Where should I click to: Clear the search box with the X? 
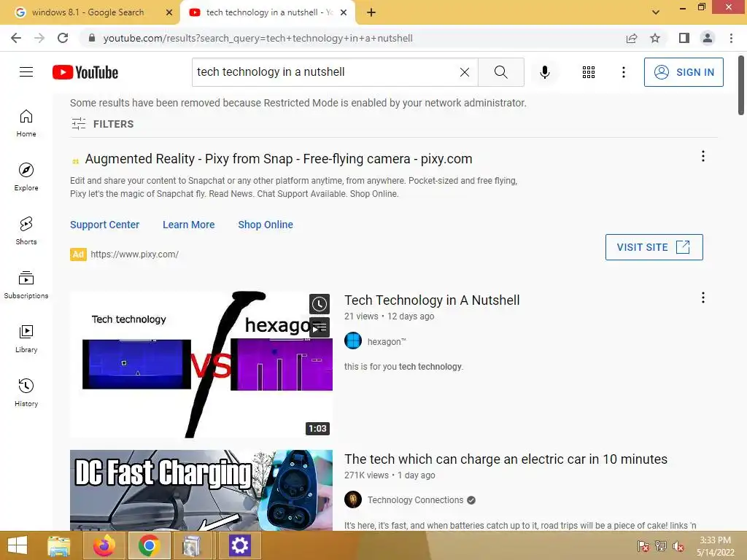[465, 72]
